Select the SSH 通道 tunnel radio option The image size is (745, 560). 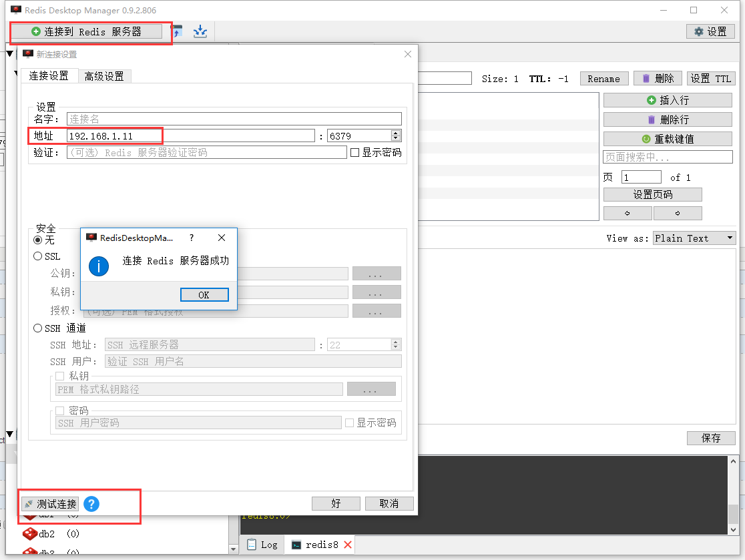[38, 328]
